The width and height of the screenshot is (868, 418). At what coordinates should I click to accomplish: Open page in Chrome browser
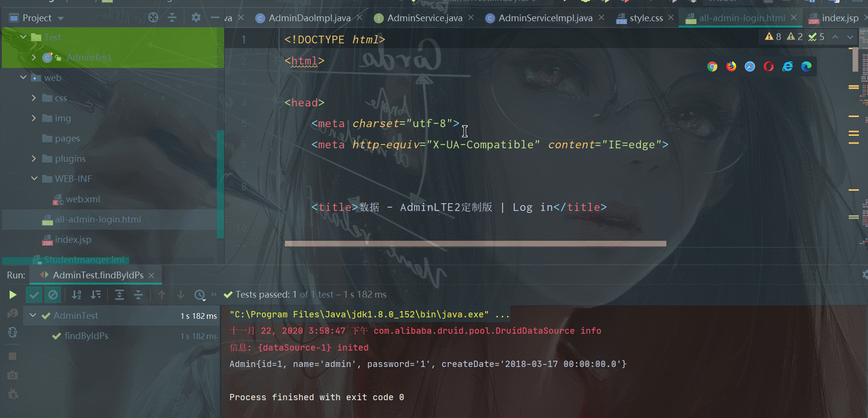(x=712, y=66)
